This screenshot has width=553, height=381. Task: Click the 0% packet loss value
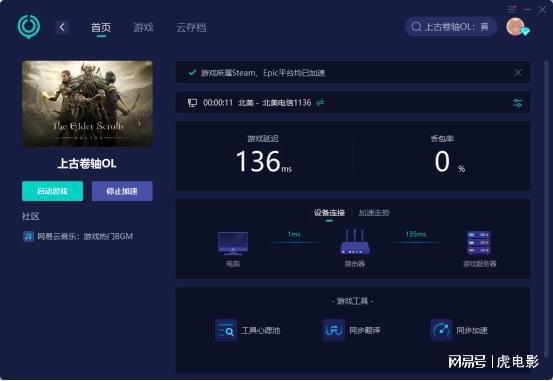449,162
